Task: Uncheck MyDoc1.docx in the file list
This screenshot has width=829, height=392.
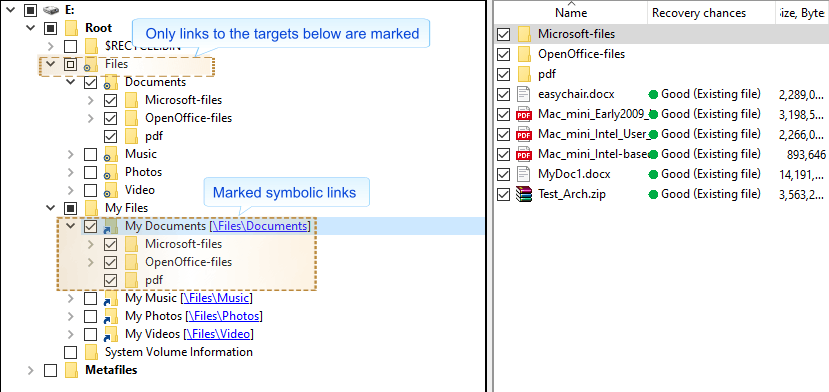Action: pyautogui.click(x=504, y=174)
